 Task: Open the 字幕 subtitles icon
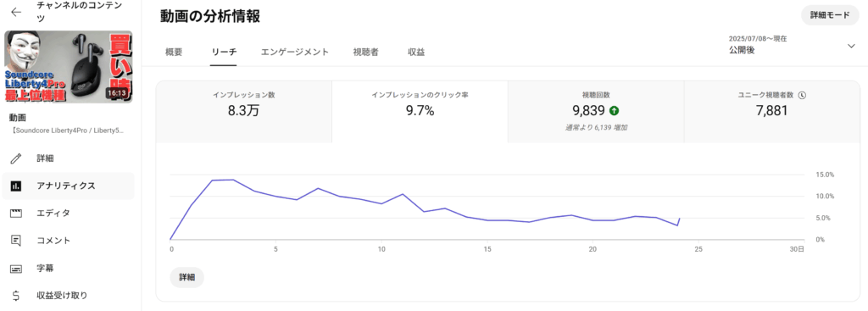tap(16, 269)
